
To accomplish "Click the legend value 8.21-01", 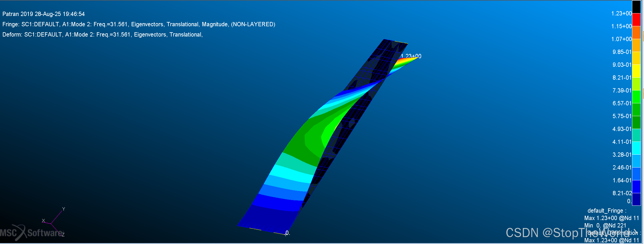I will click(622, 78).
